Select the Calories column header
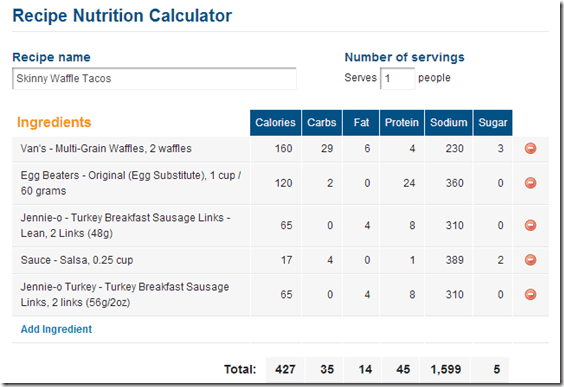 [x=276, y=123]
